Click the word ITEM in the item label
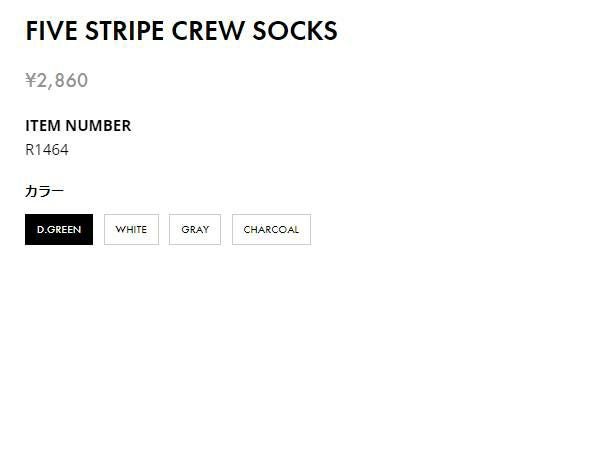Viewport: 600px width, 450px height. coord(43,126)
